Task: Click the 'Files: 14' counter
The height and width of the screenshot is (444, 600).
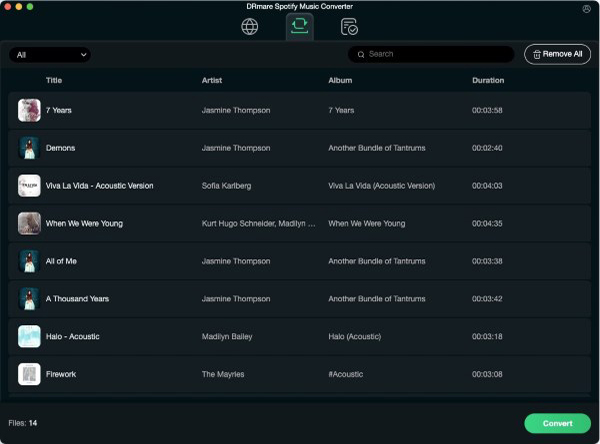Action: [x=23, y=423]
